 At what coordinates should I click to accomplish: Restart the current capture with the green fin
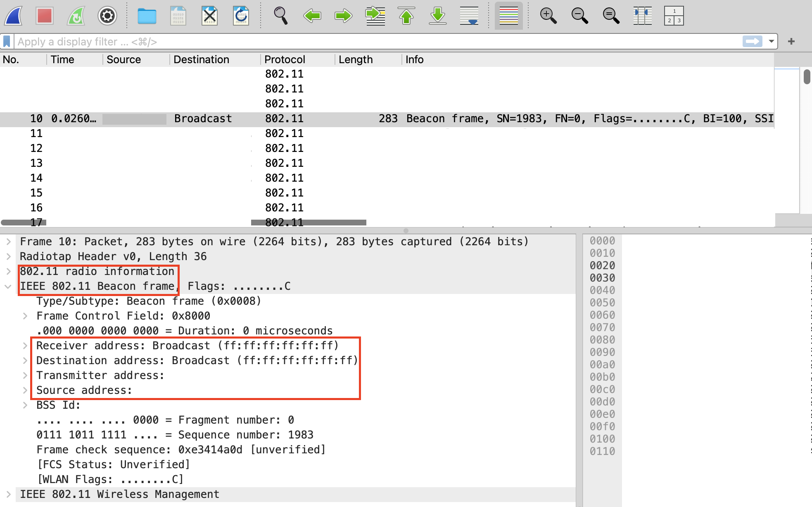click(76, 16)
